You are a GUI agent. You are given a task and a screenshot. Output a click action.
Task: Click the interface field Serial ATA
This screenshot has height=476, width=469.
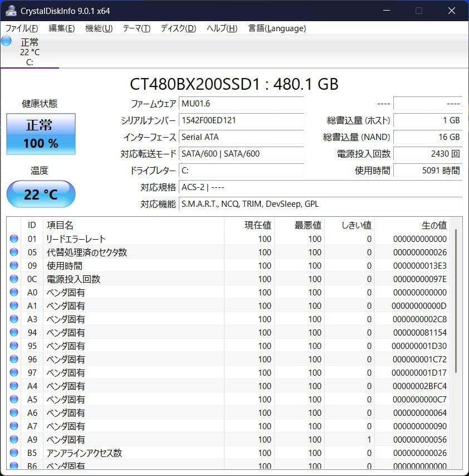(x=241, y=137)
